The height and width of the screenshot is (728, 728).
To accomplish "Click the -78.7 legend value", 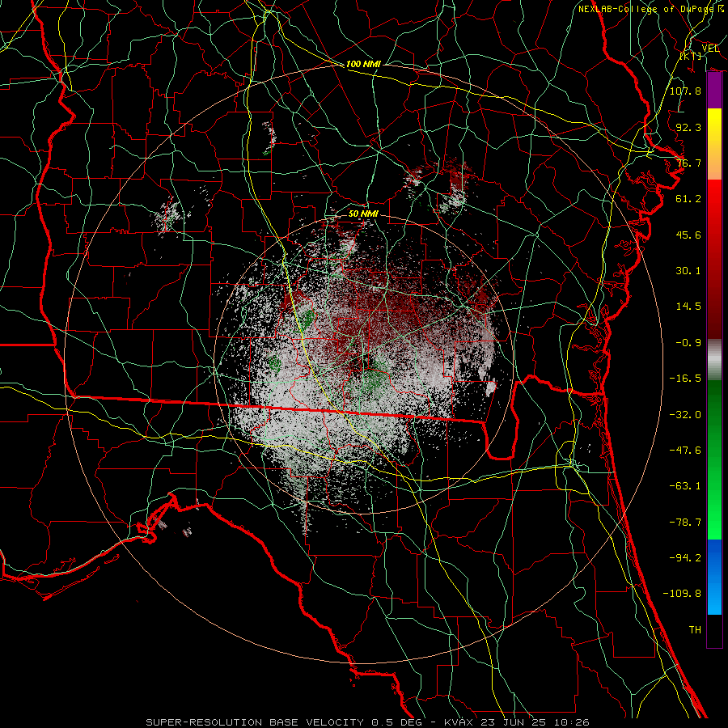I will (x=685, y=523).
